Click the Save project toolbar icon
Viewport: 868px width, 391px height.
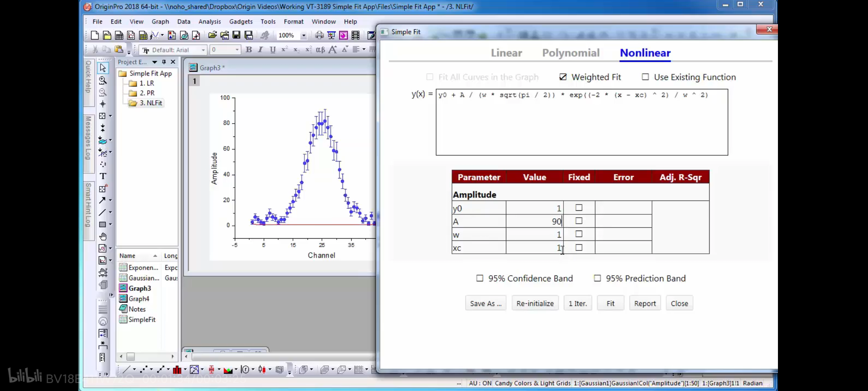click(237, 35)
